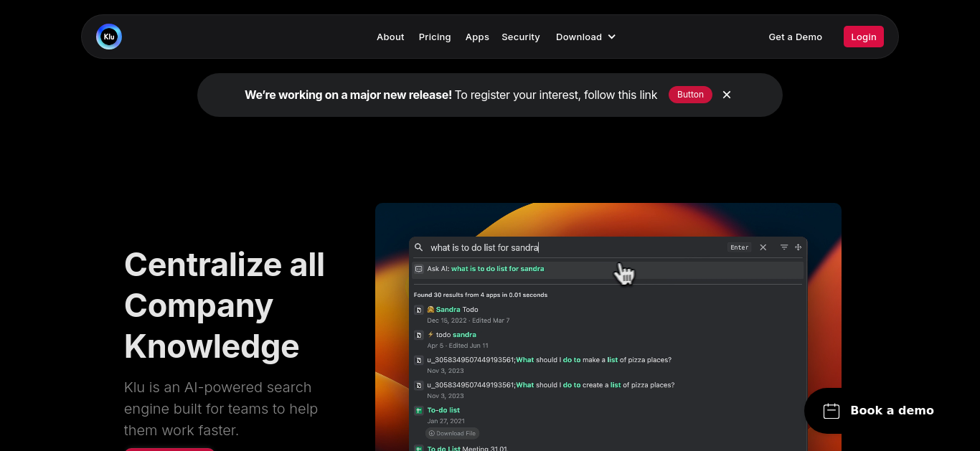Click the "We're working on a major new release!" text

pos(348,95)
